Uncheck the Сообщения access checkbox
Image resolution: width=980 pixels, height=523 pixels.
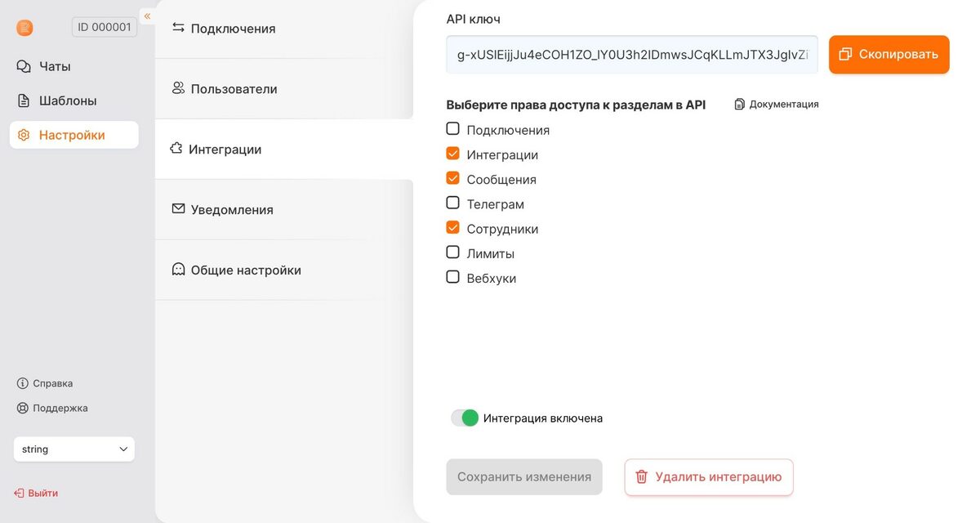[x=452, y=177]
